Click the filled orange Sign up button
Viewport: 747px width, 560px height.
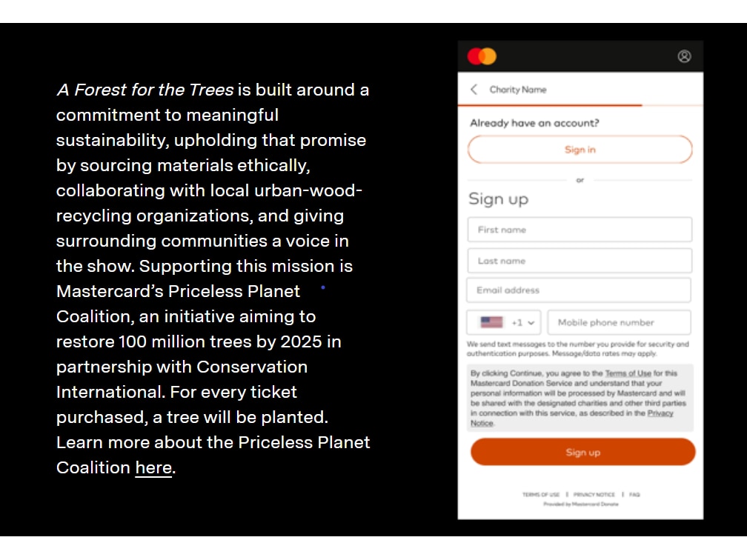[x=582, y=452]
